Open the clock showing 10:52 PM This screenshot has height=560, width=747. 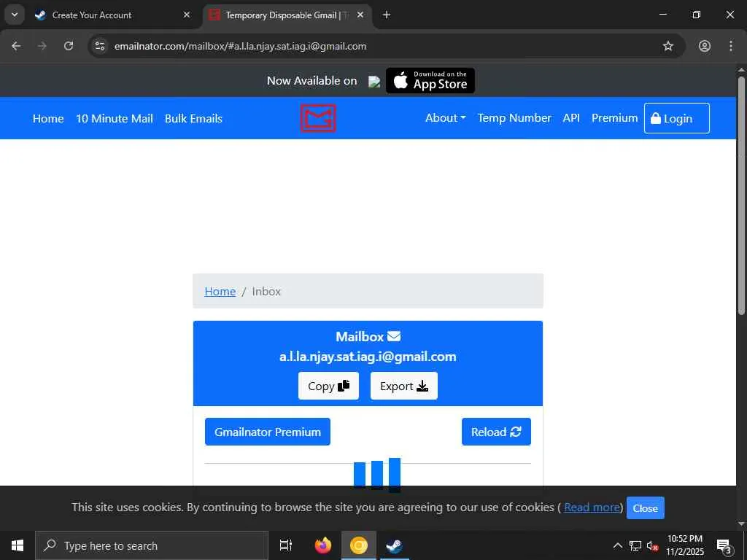(685, 545)
